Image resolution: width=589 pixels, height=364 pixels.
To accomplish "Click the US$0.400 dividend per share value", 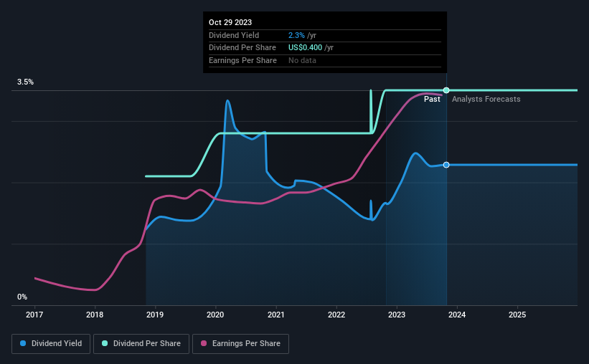I will 305,48.
